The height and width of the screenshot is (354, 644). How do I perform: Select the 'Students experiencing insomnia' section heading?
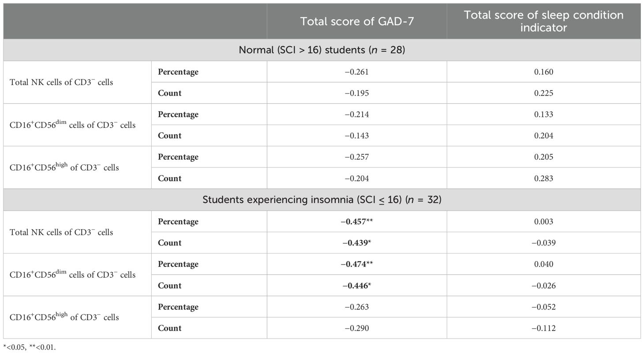(x=322, y=199)
